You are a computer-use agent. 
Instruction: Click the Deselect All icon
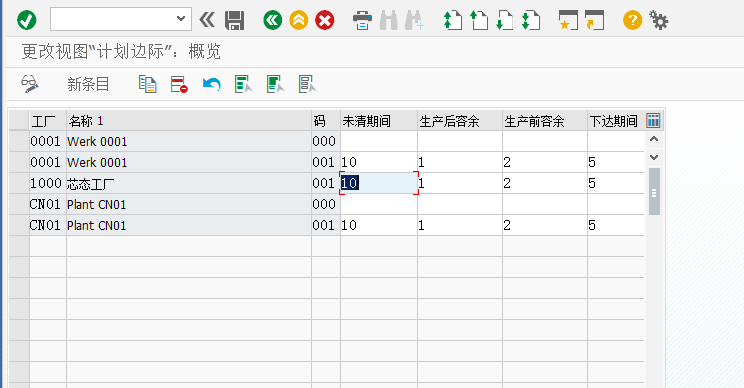coord(307,84)
